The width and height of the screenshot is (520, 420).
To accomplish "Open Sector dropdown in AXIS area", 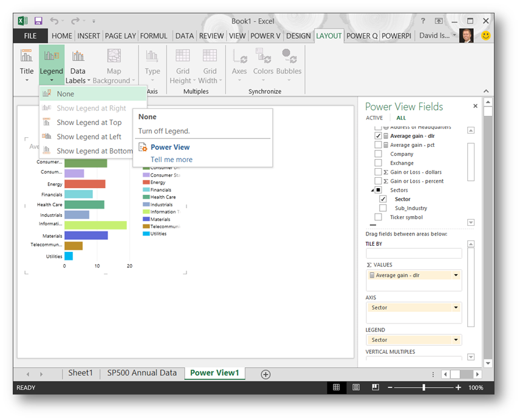I will (456, 308).
